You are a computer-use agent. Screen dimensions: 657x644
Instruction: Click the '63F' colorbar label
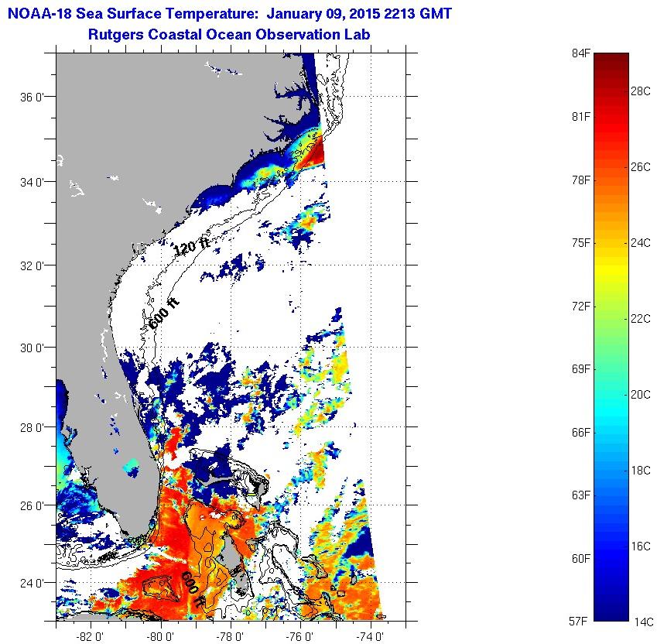pos(580,495)
